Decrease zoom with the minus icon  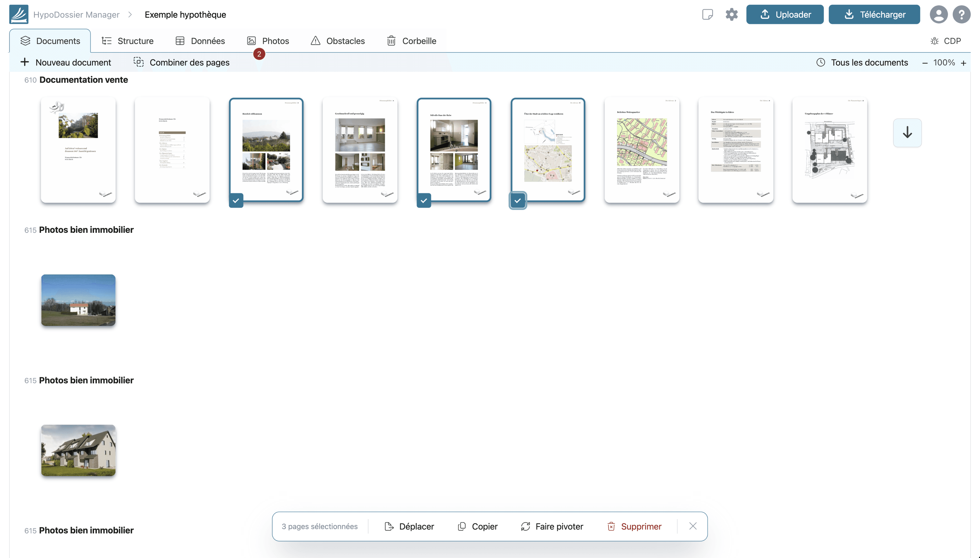coord(925,63)
